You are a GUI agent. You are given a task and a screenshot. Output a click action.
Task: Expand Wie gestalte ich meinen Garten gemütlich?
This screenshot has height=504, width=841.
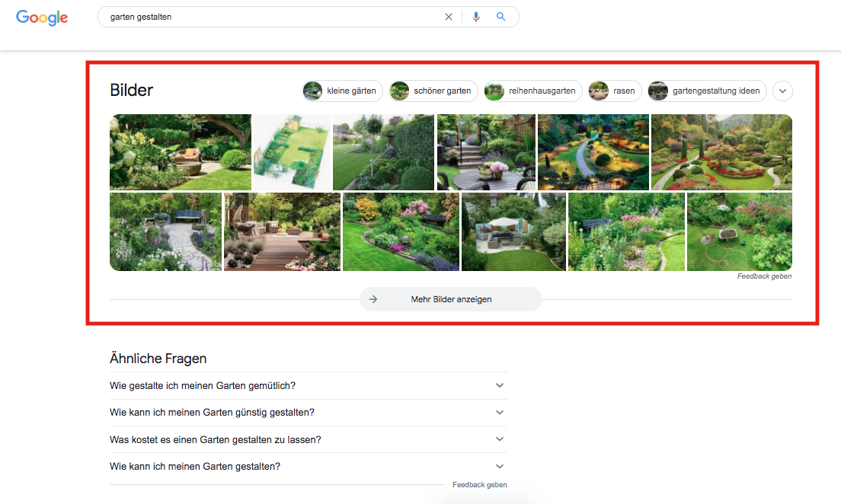click(x=309, y=385)
